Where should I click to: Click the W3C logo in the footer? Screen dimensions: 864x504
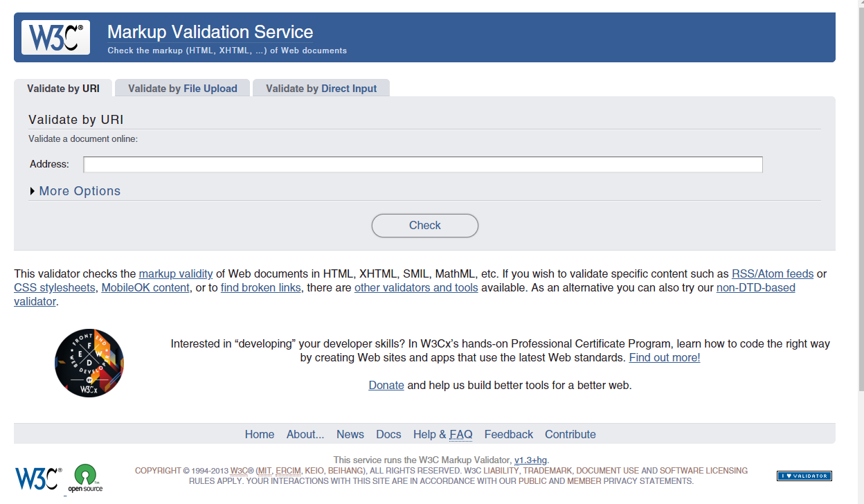tap(39, 478)
